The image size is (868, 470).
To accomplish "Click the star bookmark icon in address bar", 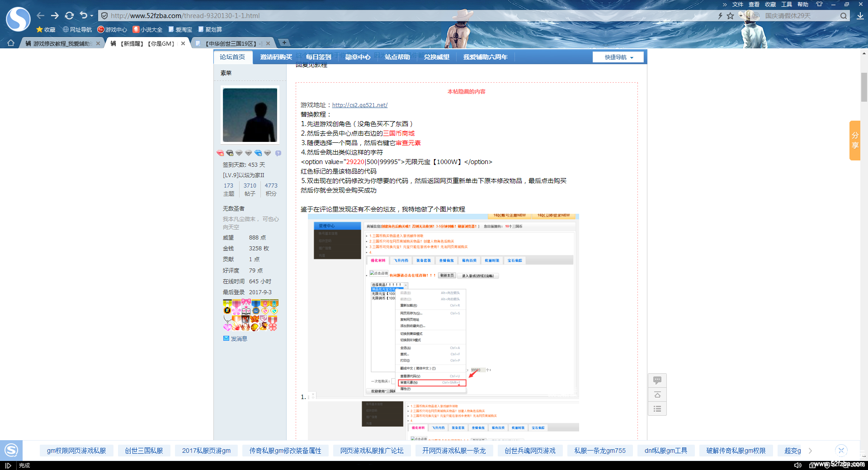I will tap(731, 16).
